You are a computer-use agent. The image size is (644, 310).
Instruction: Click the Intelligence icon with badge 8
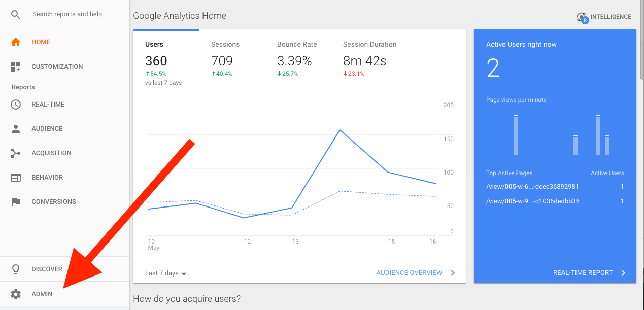pos(582,17)
